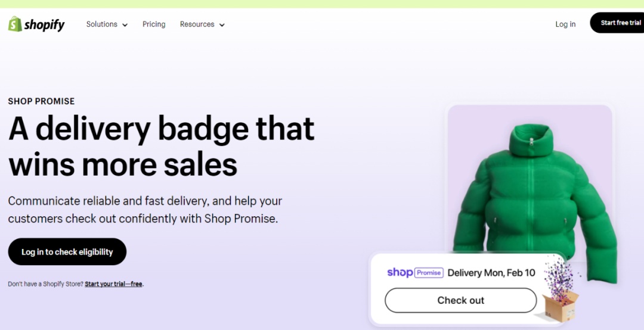Click the Start free trial button
This screenshot has height=330, width=644.
[x=617, y=23]
